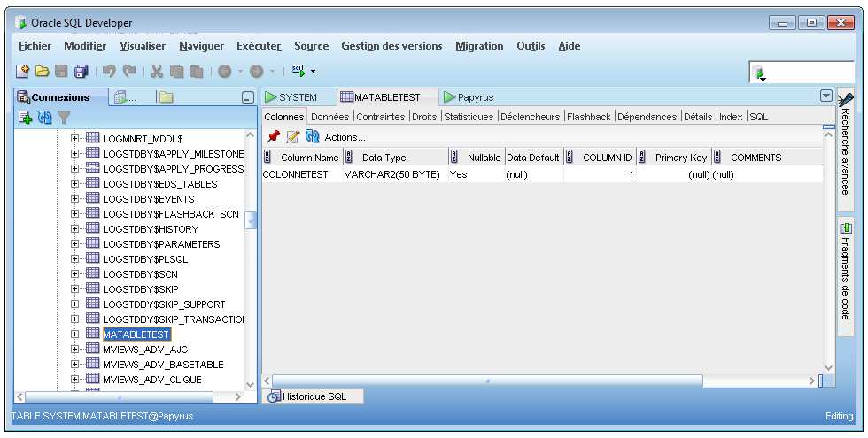Click the green plus New Connection icon
This screenshot has width=868, height=438.
26,117
